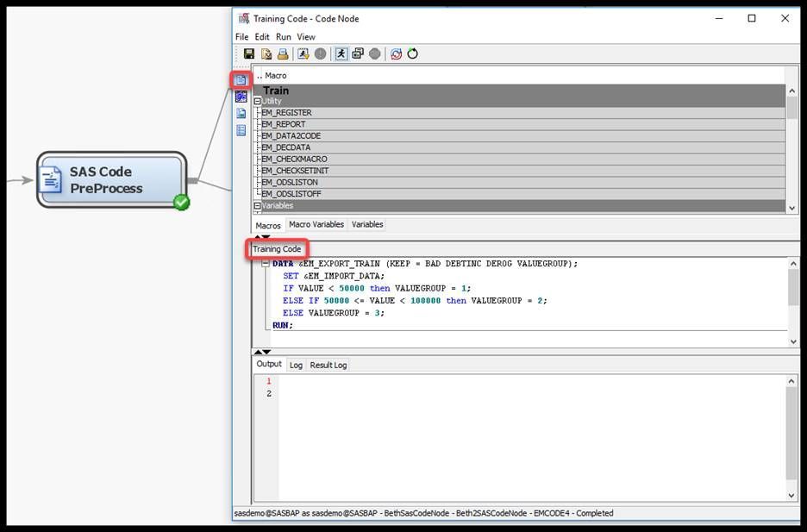Viewport: 807px width, 532px height.
Task: Click the RUN; statement in code
Action: (283, 325)
